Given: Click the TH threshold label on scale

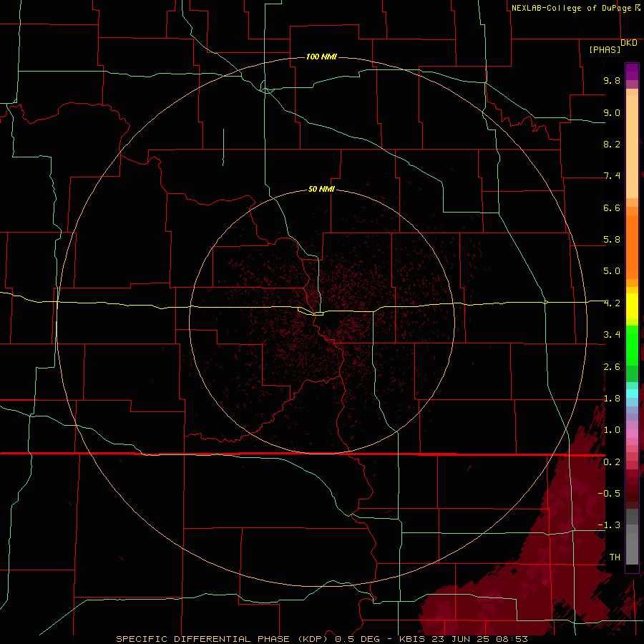Looking at the screenshot, I should click(x=615, y=557).
